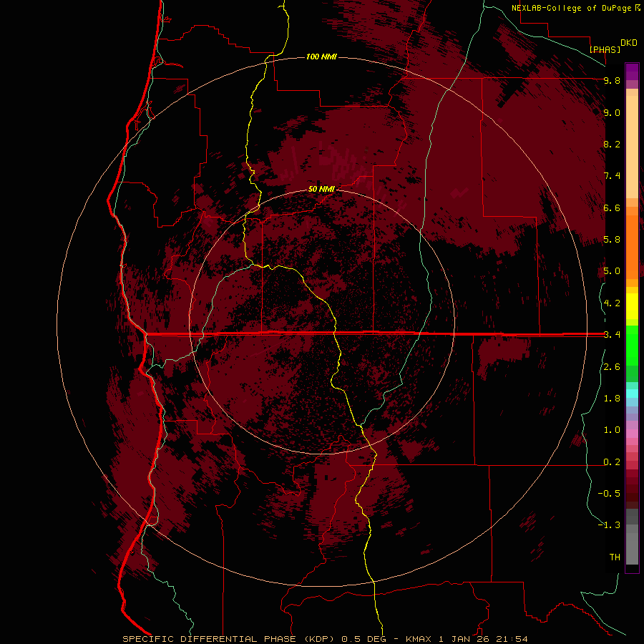644x644 pixels.
Task: Click the 100 NMI range ring label
Action: 321,57
